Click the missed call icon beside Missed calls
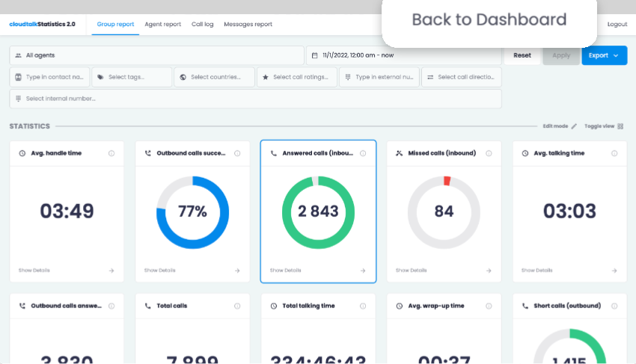 pos(400,153)
